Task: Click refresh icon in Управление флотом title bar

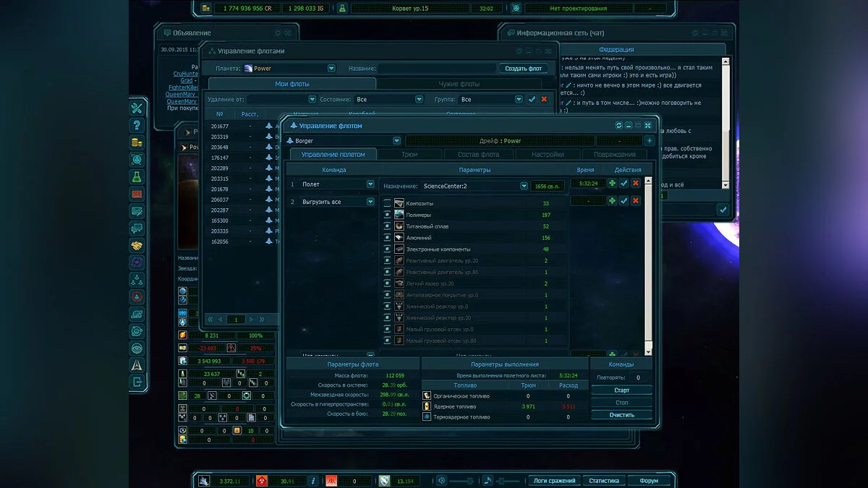Action: 618,126
